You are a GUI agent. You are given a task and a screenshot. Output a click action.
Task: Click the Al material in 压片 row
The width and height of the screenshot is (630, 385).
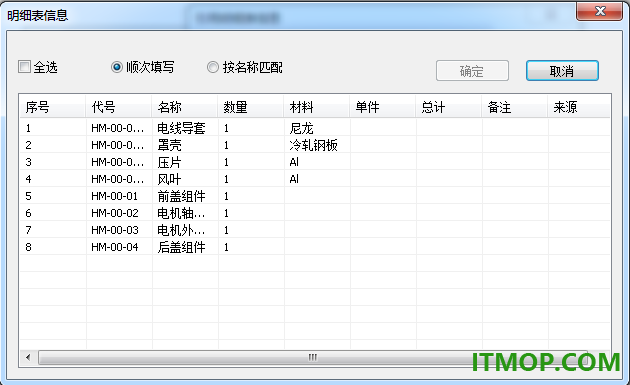click(294, 162)
